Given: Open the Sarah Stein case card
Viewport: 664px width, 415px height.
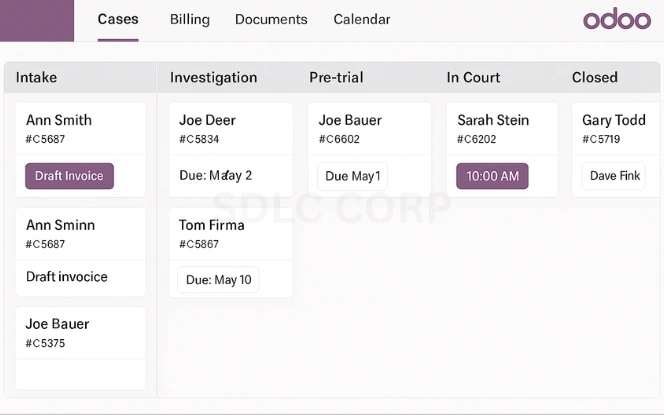Looking at the screenshot, I should pos(502,149).
